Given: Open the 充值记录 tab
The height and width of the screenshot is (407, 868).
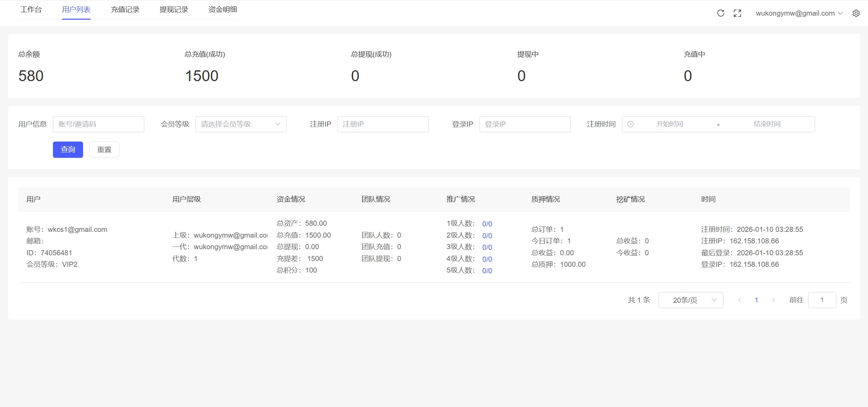Looking at the screenshot, I should tap(125, 10).
